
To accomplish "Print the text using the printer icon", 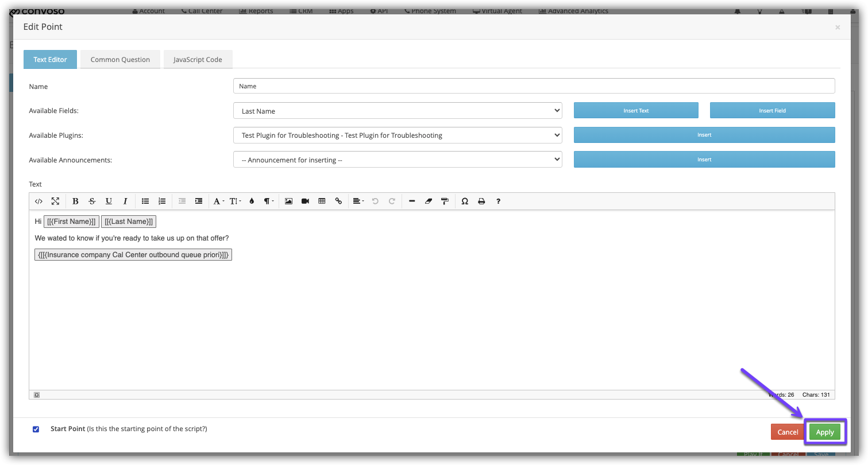I will (x=481, y=201).
